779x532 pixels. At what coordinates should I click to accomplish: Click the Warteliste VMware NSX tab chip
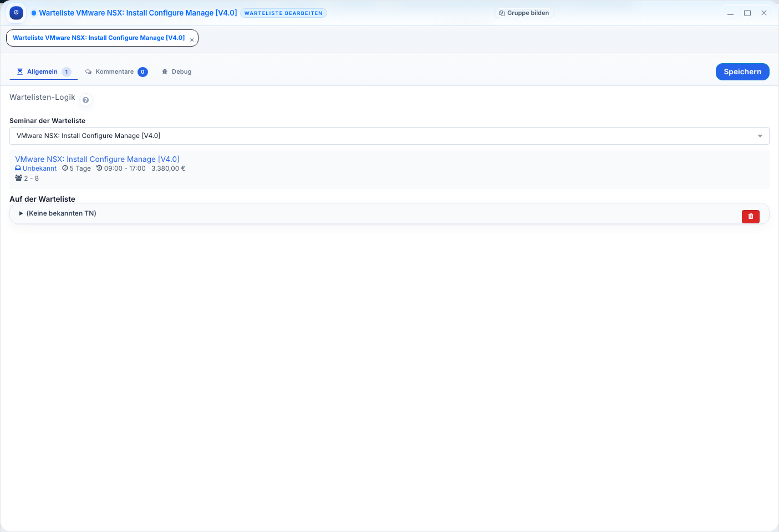pyautogui.click(x=99, y=38)
